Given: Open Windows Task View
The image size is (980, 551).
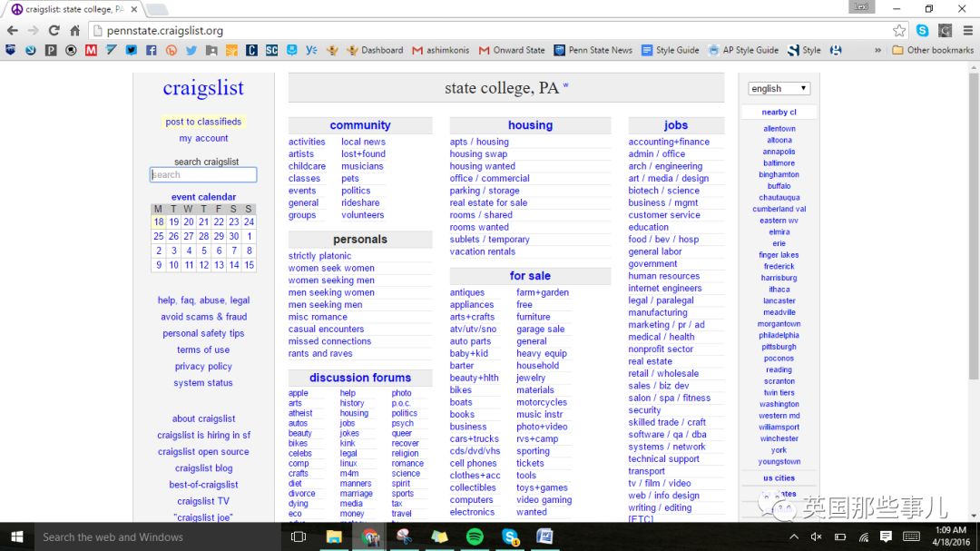Looking at the screenshot, I should (x=298, y=536).
